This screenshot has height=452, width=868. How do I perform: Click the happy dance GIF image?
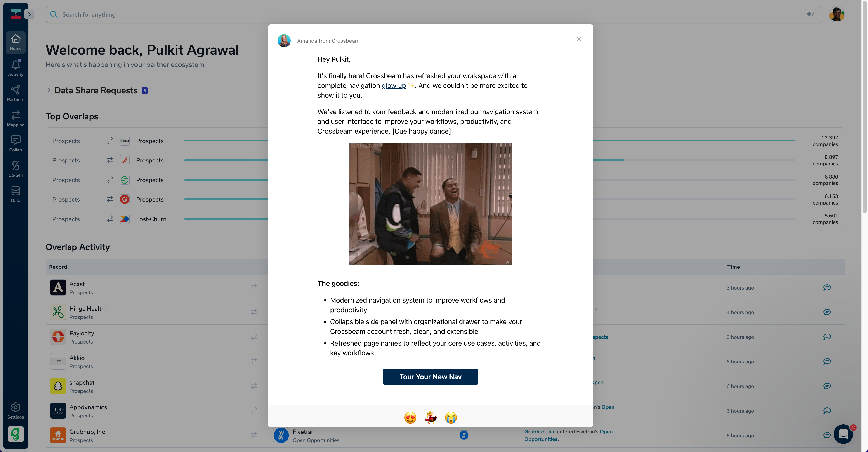(430, 203)
